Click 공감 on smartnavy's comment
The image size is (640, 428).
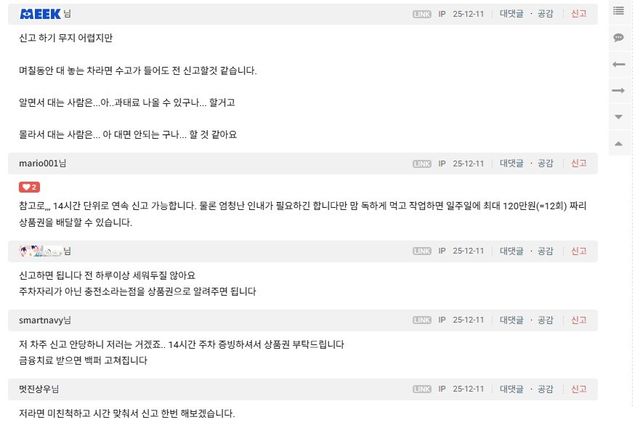click(x=545, y=320)
